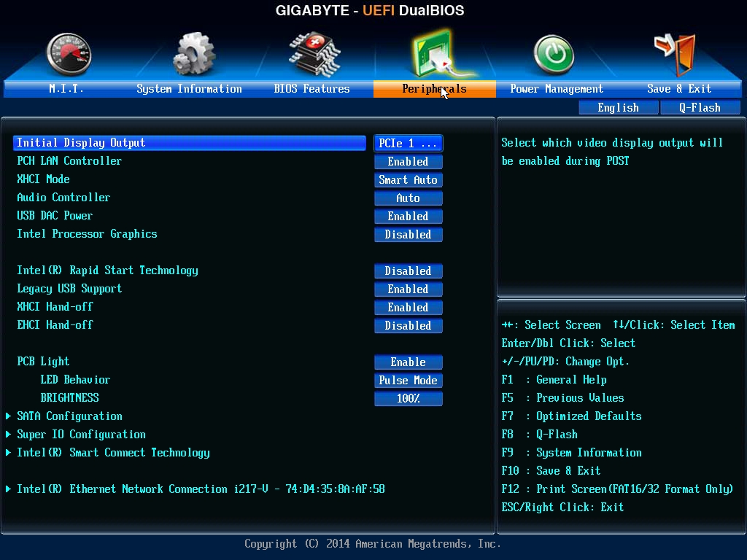Click the Power Management green power icon

[554, 55]
